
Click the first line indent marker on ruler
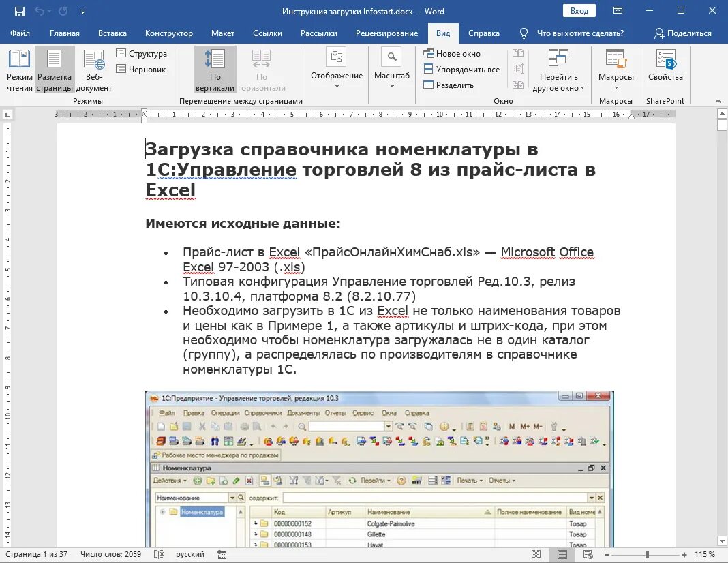tap(145, 111)
